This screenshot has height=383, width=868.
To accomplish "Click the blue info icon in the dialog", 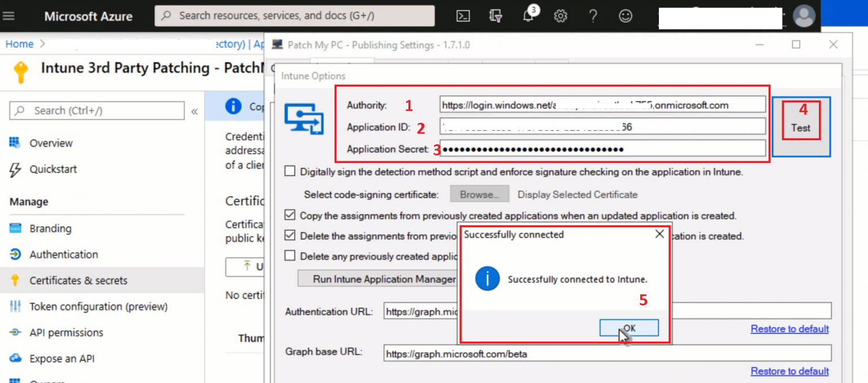I will [487, 279].
